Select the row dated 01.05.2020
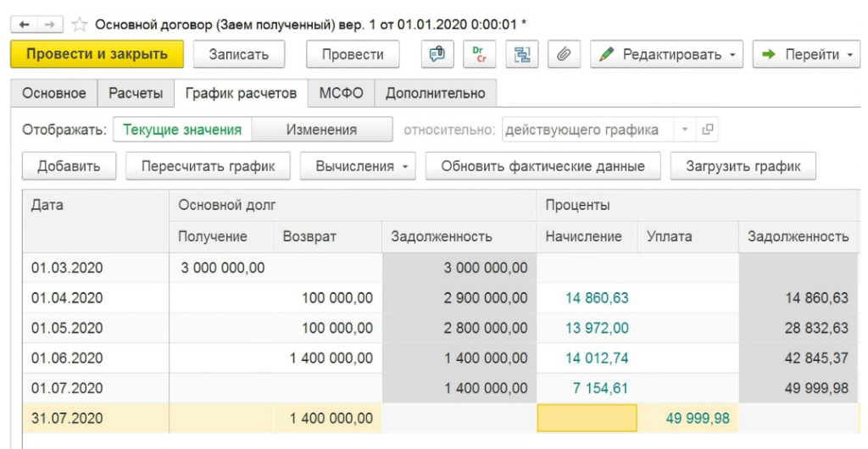The height and width of the screenshot is (449, 868). 441,328
